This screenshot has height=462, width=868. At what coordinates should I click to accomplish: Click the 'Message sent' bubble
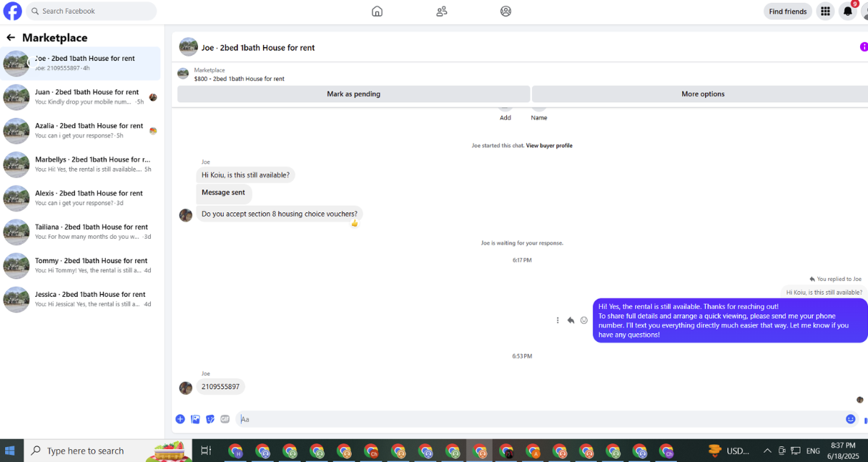[x=223, y=192]
